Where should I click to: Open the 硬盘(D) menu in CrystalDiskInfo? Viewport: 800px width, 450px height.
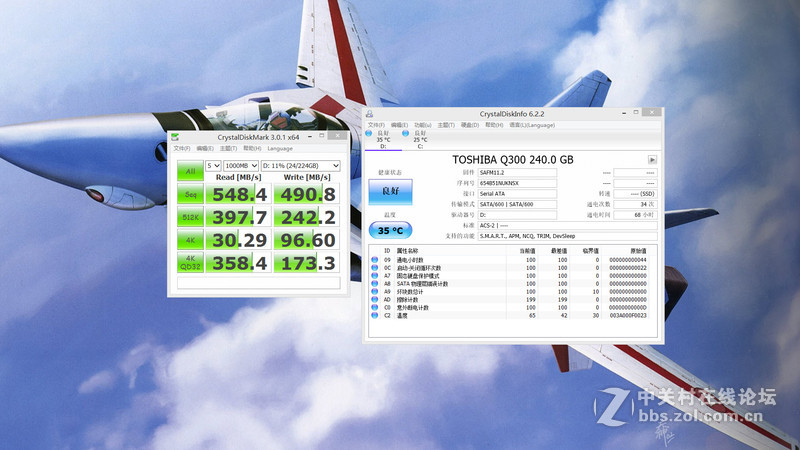tap(470, 125)
